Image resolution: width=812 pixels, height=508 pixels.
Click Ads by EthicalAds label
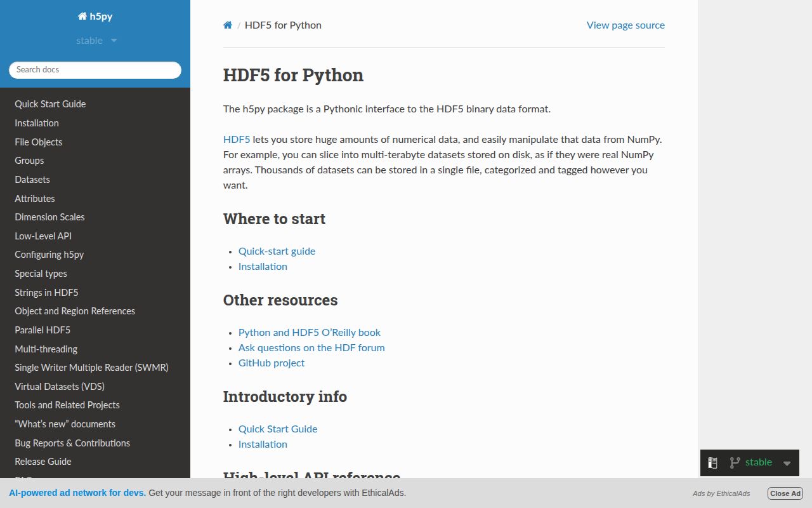coord(721,493)
